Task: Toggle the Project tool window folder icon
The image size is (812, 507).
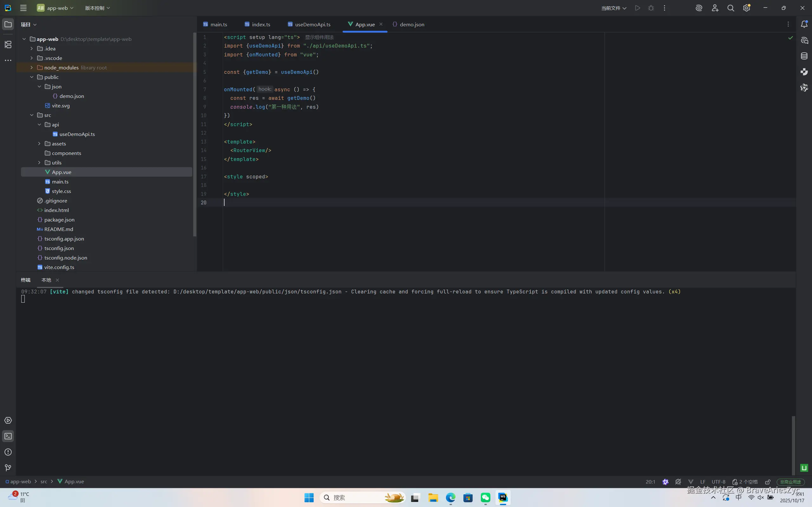Action: pyautogui.click(x=8, y=24)
